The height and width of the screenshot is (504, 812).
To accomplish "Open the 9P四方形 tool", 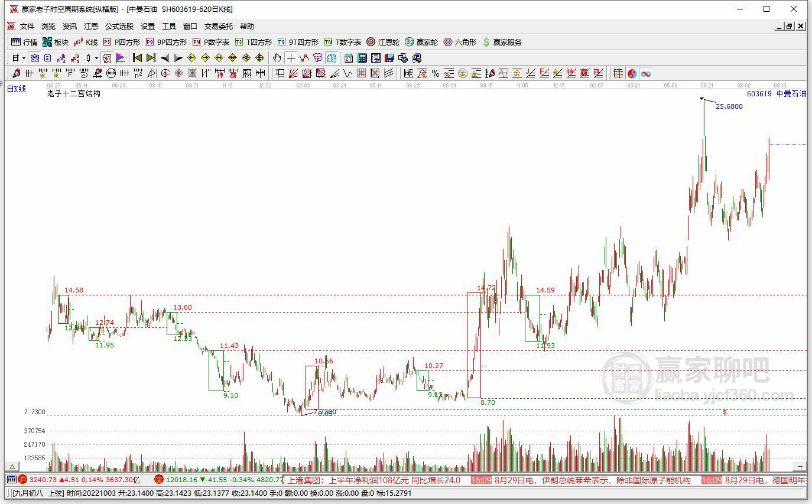I will pyautogui.click(x=166, y=42).
